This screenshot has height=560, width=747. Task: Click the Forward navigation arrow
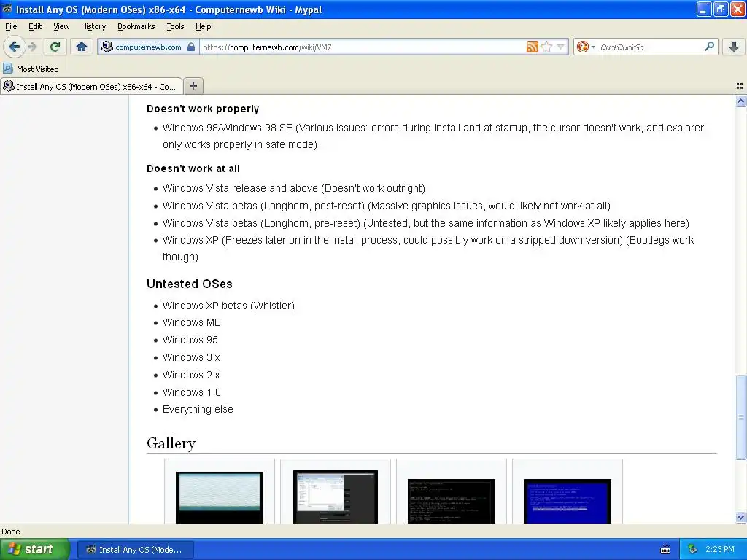(32, 47)
